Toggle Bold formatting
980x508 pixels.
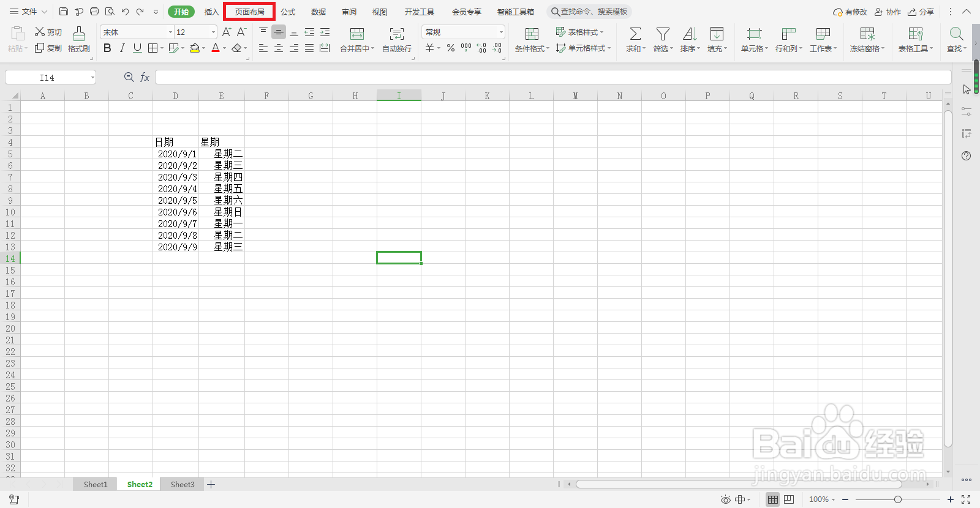click(x=107, y=48)
